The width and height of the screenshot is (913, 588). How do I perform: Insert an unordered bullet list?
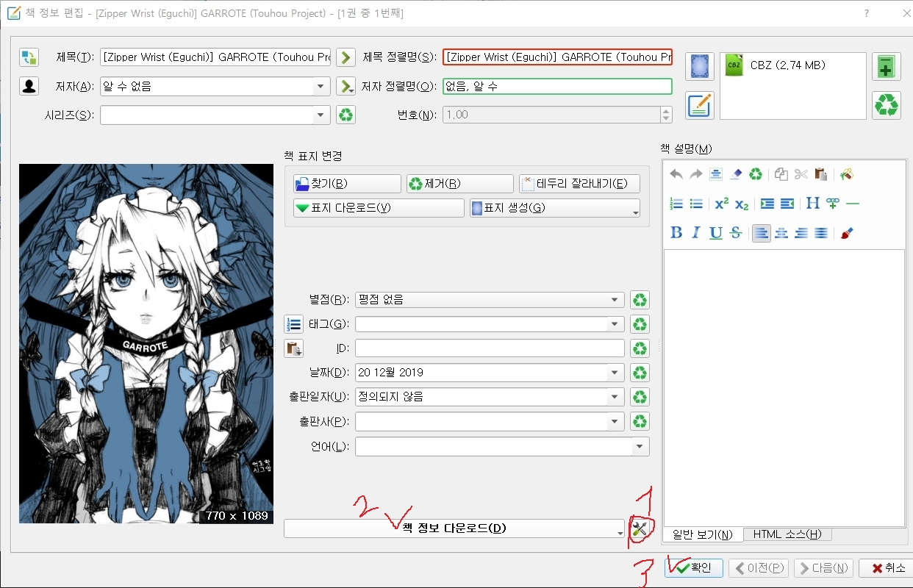(696, 204)
